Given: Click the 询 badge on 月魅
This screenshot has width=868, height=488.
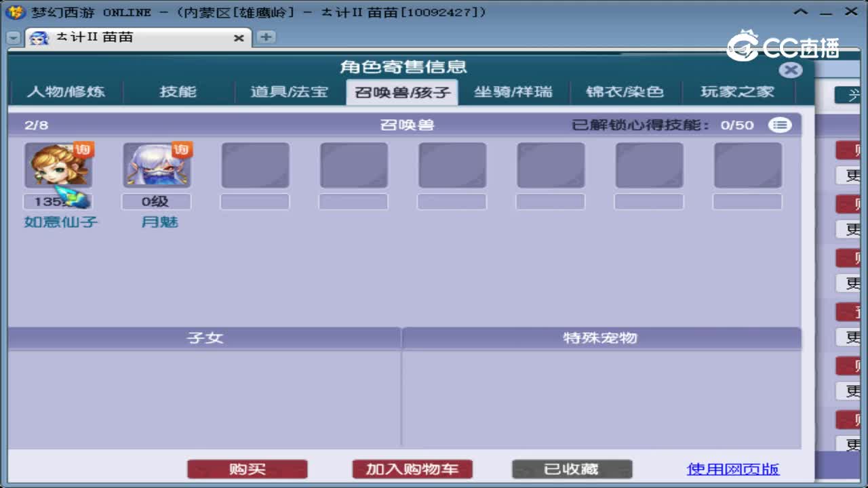Looking at the screenshot, I should pos(182,150).
